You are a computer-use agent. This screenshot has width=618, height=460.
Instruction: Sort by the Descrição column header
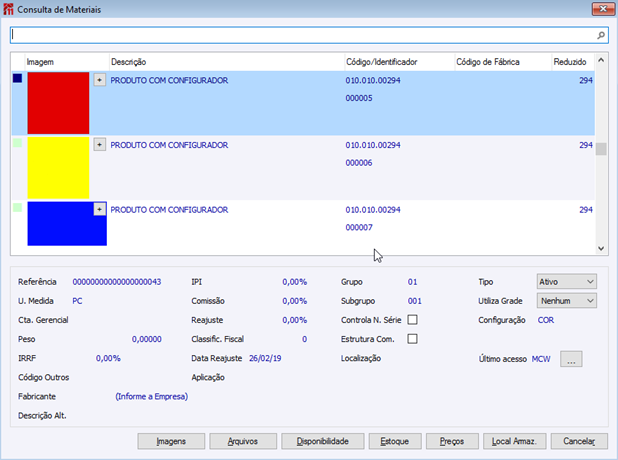pyautogui.click(x=227, y=62)
